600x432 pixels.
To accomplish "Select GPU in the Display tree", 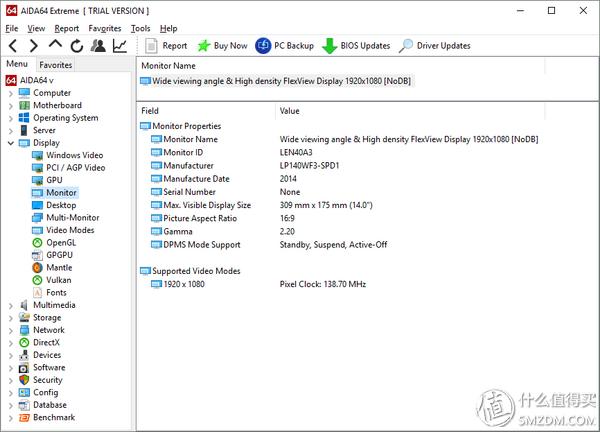I will pyautogui.click(x=53, y=180).
